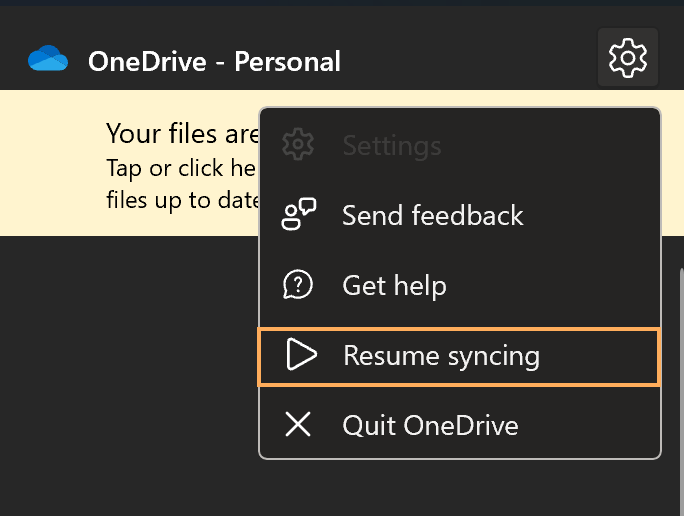This screenshot has width=690, height=516.
Task: Click the "OneDrive - Personal" title
Action: point(214,62)
